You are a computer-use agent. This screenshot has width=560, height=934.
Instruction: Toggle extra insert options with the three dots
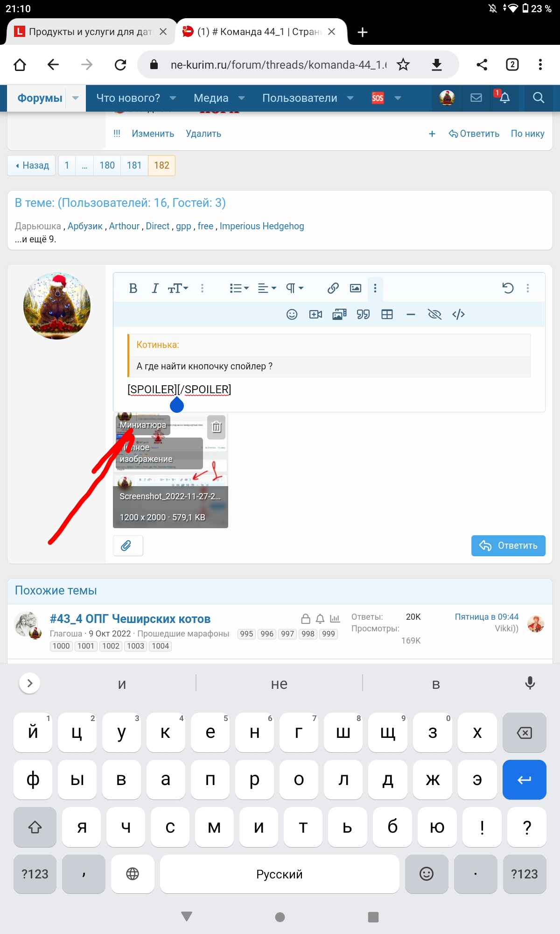coord(375,288)
